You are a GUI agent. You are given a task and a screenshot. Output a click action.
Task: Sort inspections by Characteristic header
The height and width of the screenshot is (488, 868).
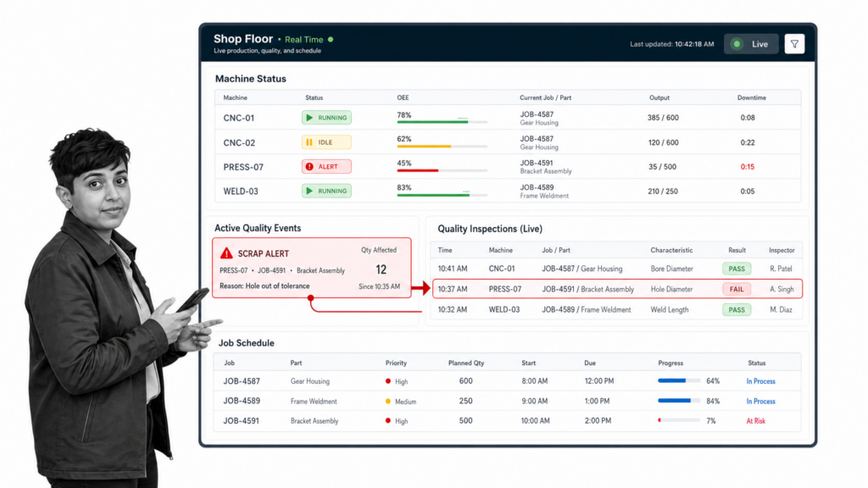click(671, 250)
